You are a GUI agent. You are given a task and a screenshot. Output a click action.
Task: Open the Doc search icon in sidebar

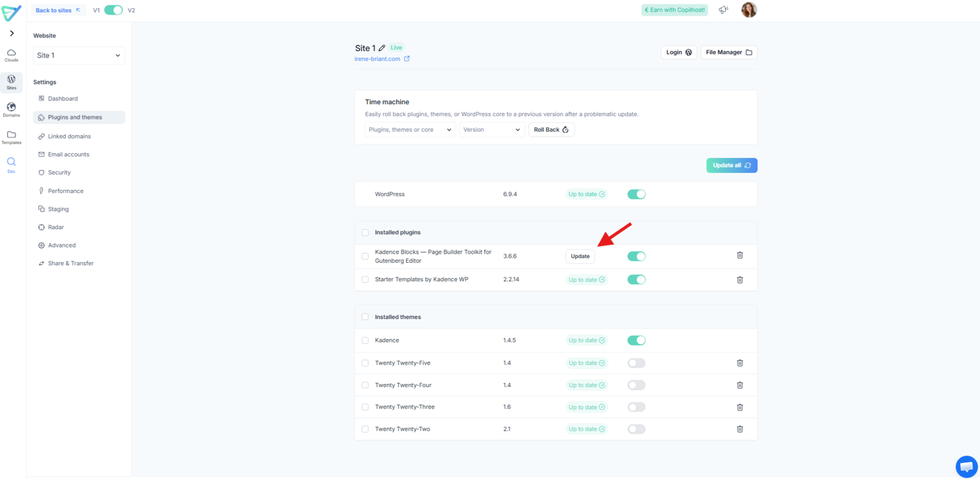[12, 165]
